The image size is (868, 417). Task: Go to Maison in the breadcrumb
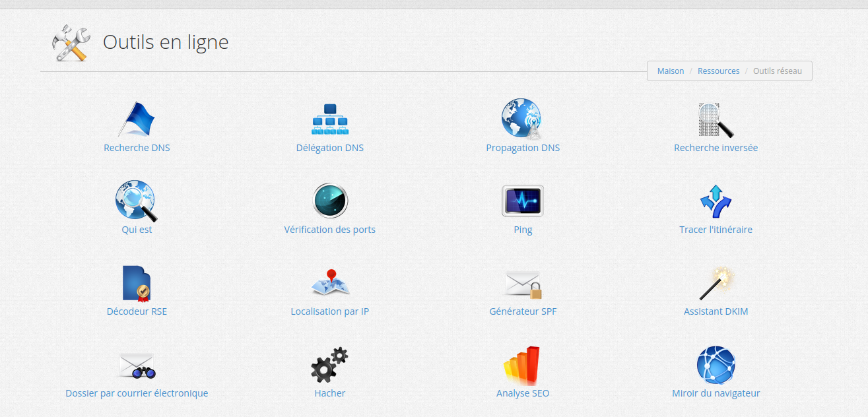(x=671, y=71)
